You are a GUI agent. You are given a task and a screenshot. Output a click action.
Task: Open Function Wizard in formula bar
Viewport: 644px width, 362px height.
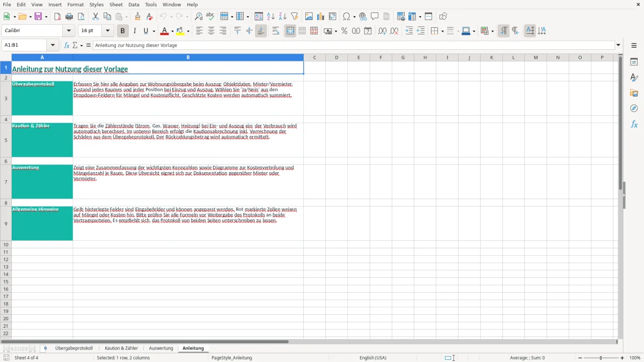67,45
